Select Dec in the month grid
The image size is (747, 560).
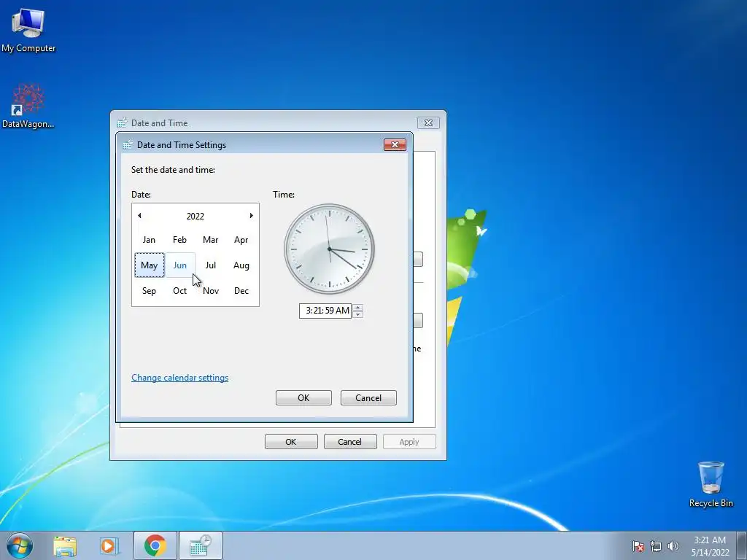coord(241,290)
